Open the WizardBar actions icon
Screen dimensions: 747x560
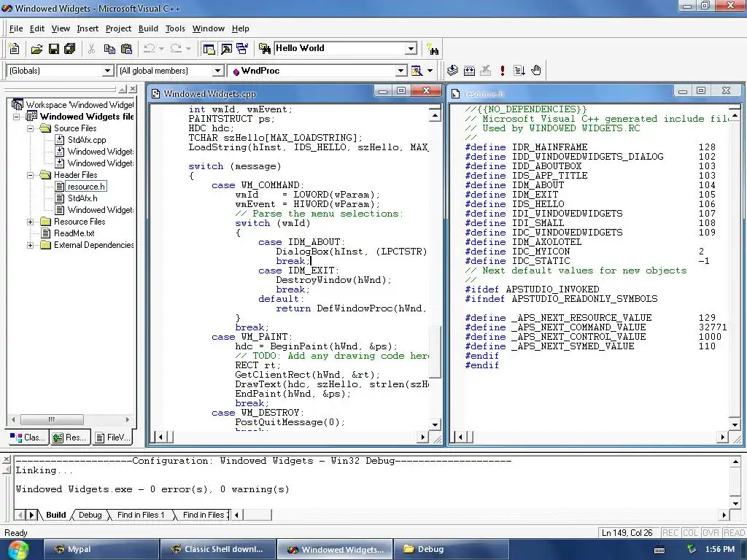(x=417, y=71)
